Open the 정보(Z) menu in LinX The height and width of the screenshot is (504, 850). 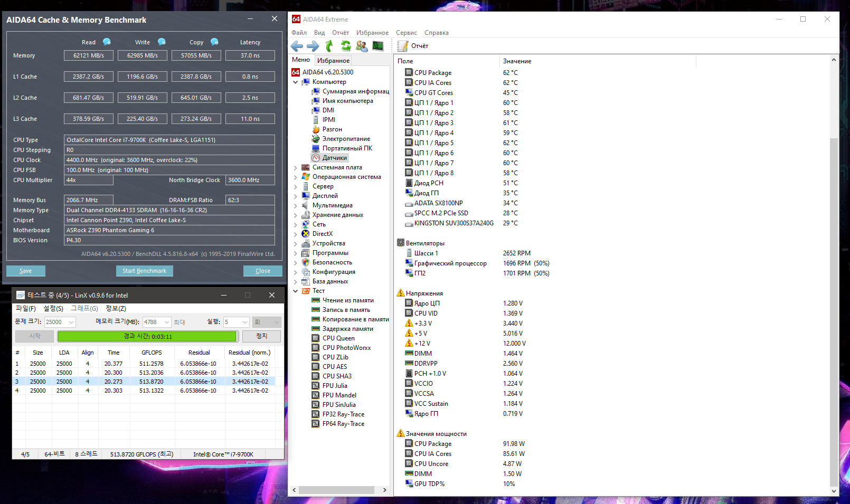pos(116,309)
